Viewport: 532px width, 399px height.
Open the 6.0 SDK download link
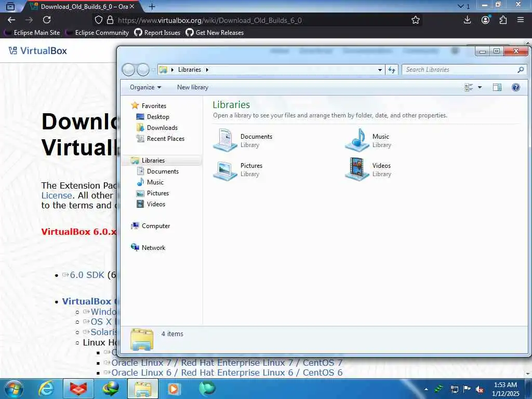point(87,275)
